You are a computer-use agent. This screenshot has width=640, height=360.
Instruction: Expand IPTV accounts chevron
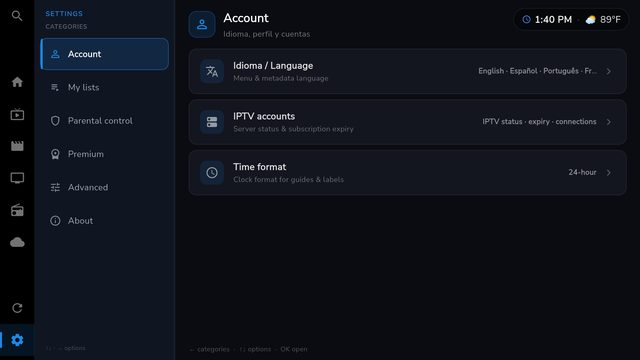click(609, 122)
